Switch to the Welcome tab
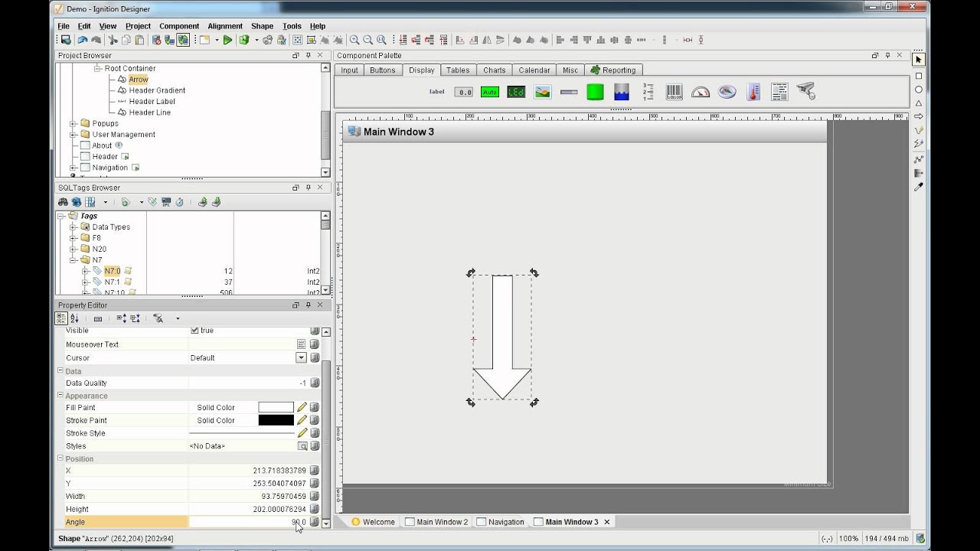The width and height of the screenshot is (980, 551). tap(373, 522)
